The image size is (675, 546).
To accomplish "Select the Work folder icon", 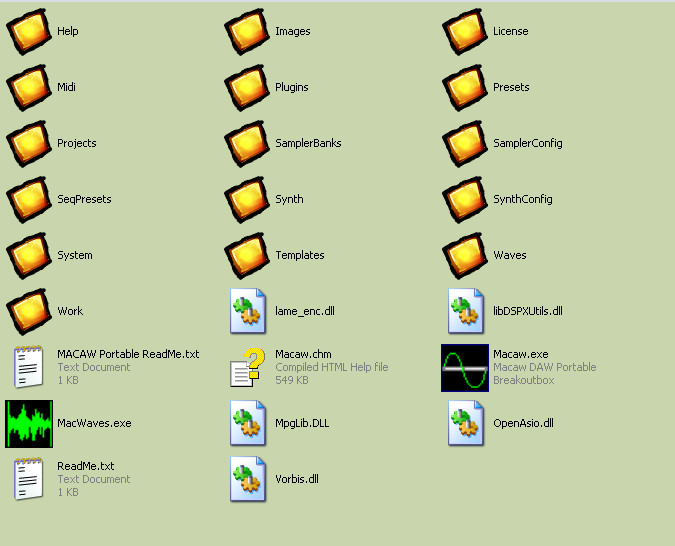I will click(x=29, y=311).
